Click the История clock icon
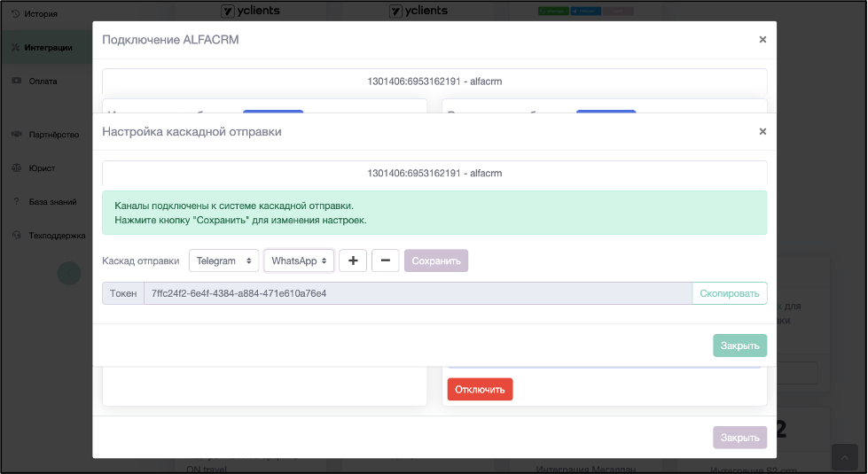Image resolution: width=868 pixels, height=474 pixels. pyautogui.click(x=15, y=14)
